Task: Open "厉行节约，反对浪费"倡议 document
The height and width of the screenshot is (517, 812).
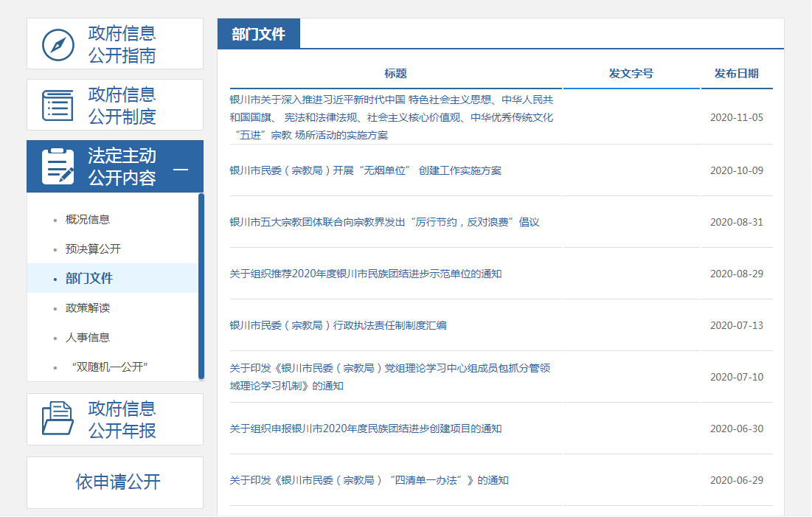Action: pos(385,222)
